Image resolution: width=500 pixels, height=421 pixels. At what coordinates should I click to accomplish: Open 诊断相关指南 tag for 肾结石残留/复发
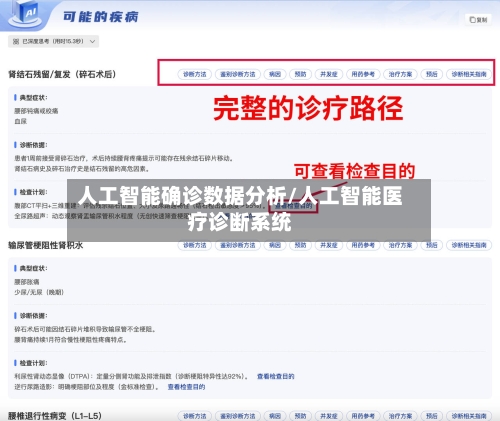469,74
